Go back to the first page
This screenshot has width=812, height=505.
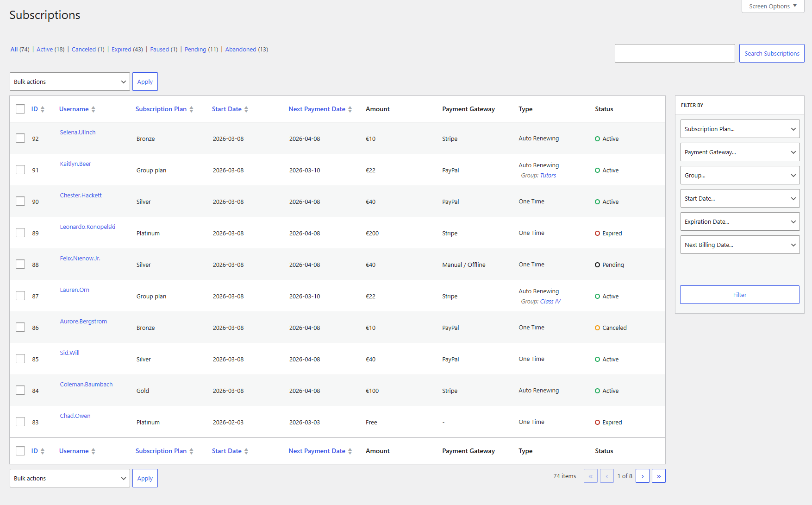click(x=590, y=476)
